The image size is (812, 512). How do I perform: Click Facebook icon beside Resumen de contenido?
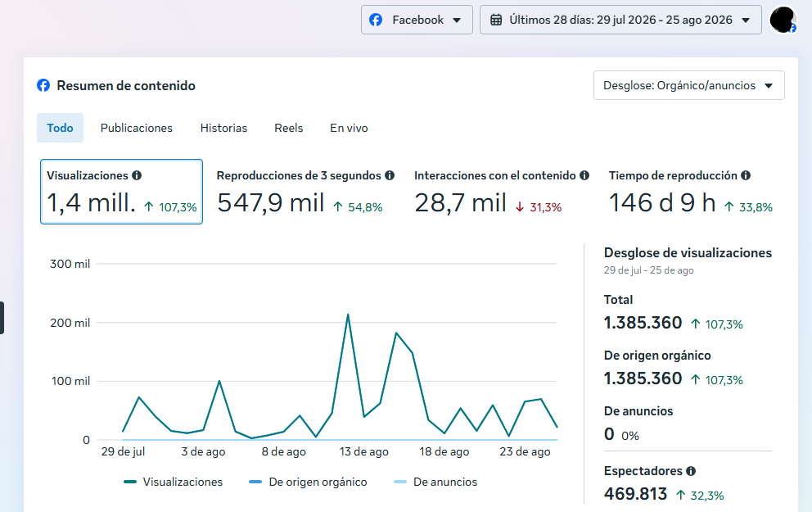[43, 85]
